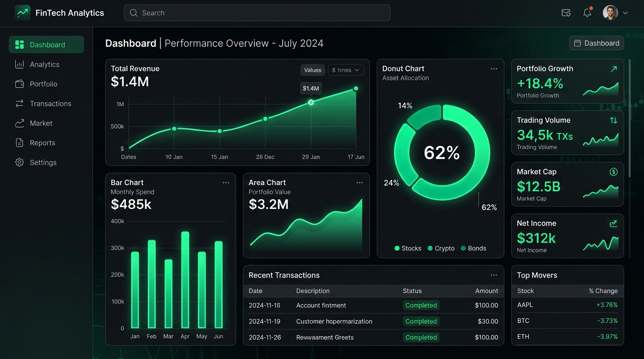
Task: Click the Search field
Action: point(257,13)
